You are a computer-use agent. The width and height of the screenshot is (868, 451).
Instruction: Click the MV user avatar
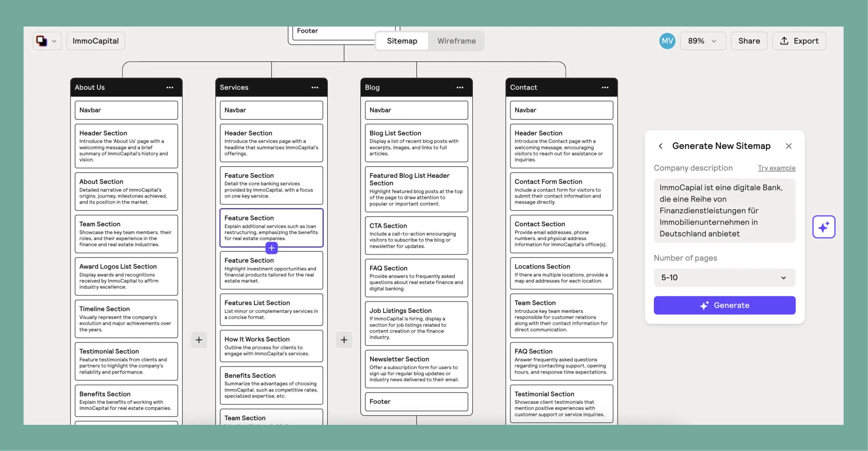[x=667, y=41]
